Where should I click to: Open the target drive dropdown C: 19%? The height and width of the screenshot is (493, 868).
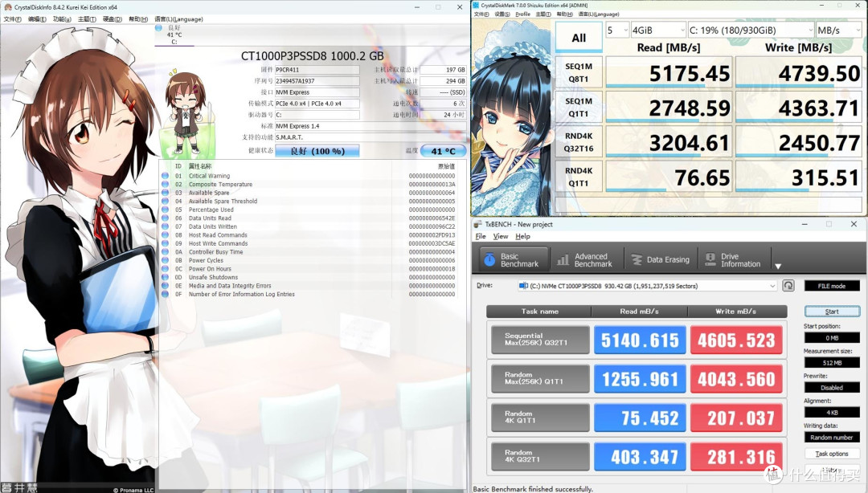751,30
